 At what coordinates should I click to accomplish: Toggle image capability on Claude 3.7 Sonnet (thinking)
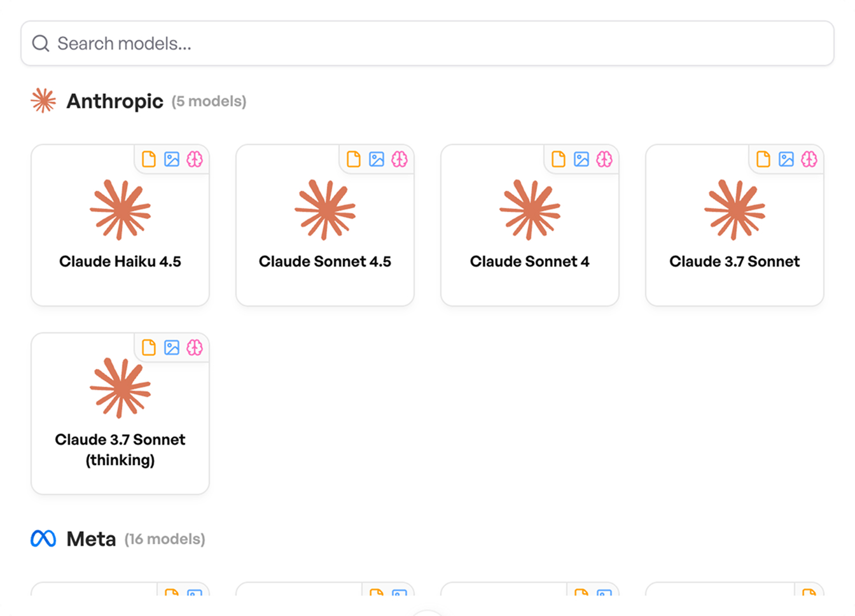point(172,347)
